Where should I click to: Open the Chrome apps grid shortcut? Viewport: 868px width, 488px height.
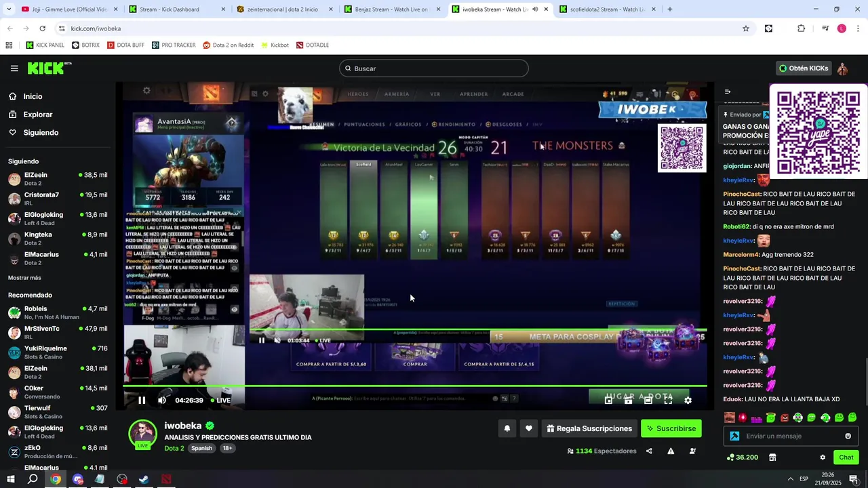pyautogui.click(x=9, y=45)
